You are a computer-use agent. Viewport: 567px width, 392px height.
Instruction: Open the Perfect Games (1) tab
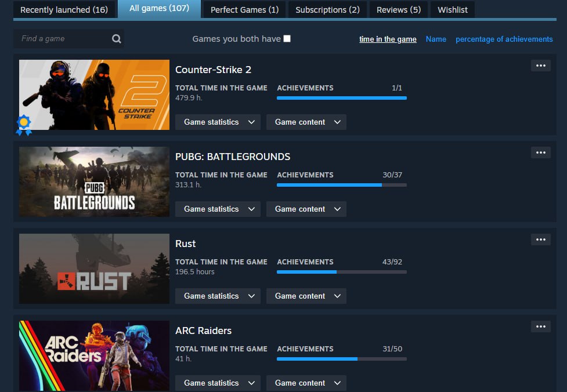tap(244, 10)
